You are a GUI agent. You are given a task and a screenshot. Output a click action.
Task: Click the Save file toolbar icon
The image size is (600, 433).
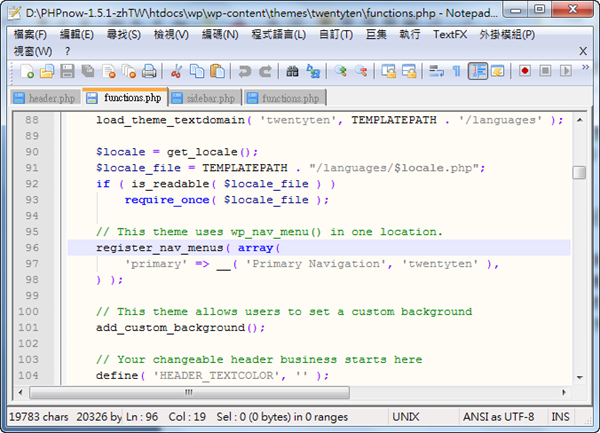click(x=67, y=72)
